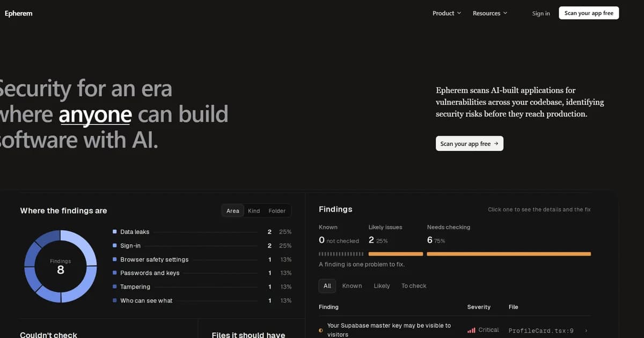Click the header Scan your app free button
Viewport: 644px width, 338px height.
coord(589,13)
